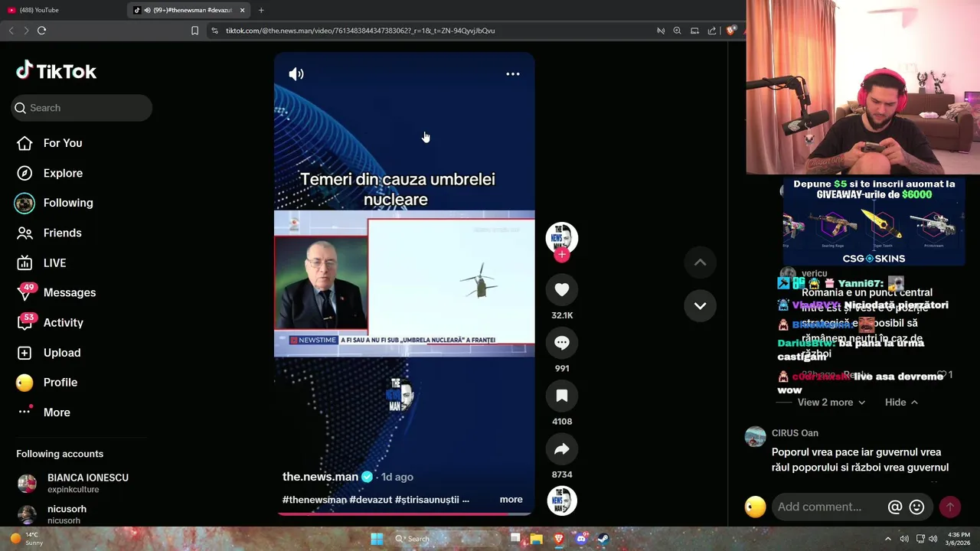Open File Explorer from taskbar
This screenshot has width=980, height=551.
coord(537,539)
